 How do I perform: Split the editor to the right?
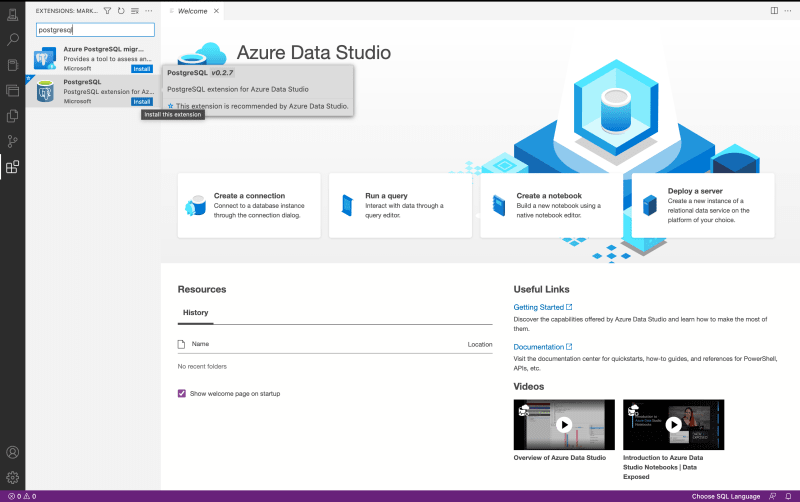pyautogui.click(x=774, y=11)
